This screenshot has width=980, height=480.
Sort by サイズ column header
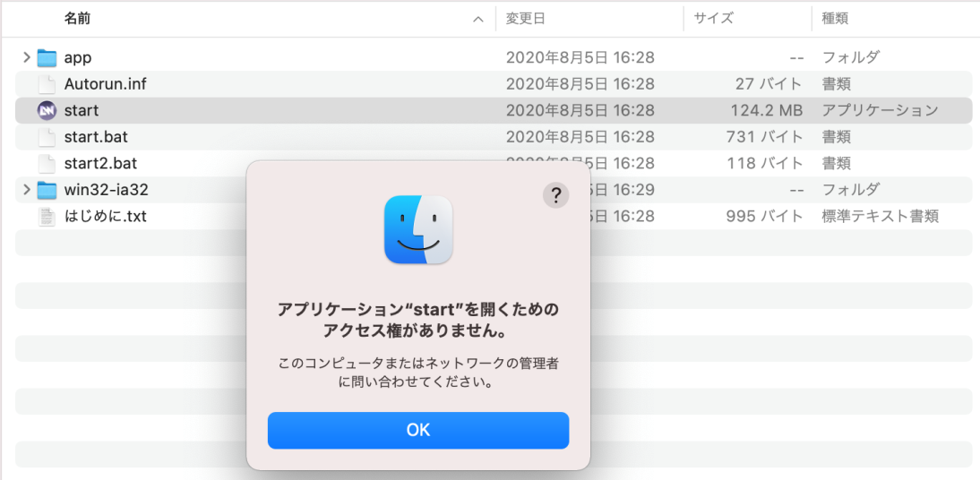point(713,18)
